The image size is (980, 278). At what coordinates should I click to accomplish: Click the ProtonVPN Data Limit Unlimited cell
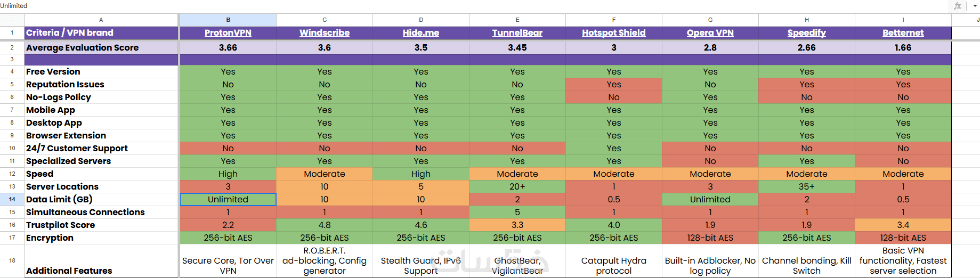tap(228, 199)
